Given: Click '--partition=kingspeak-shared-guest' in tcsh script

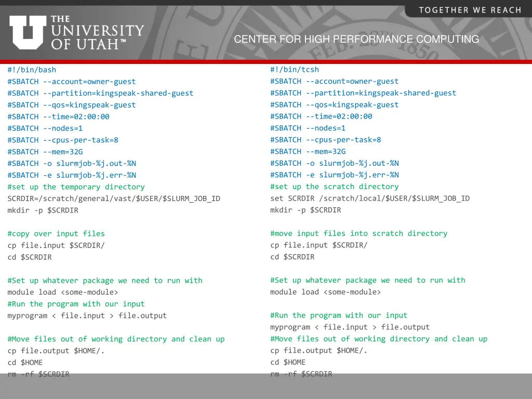Looking at the screenshot, I should [x=363, y=93].
